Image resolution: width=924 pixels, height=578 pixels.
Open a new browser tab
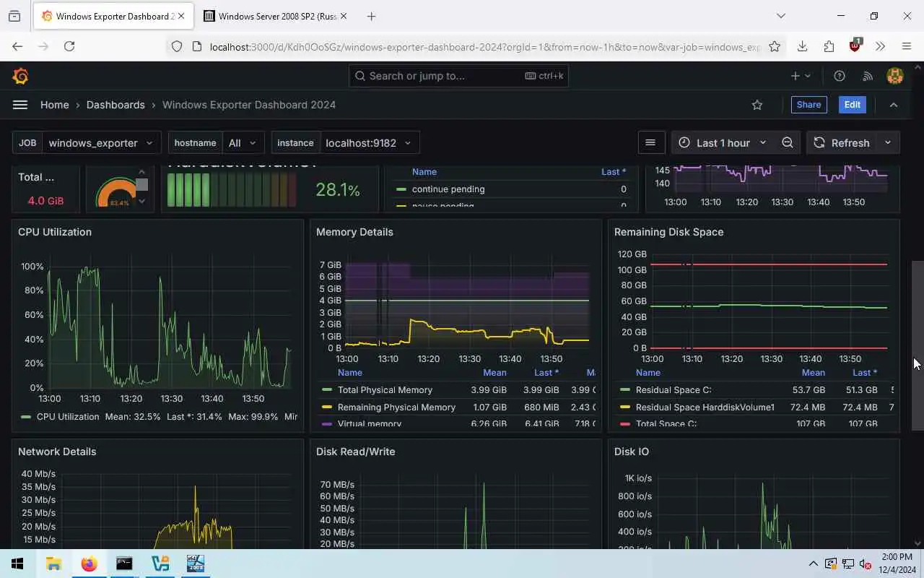(371, 16)
